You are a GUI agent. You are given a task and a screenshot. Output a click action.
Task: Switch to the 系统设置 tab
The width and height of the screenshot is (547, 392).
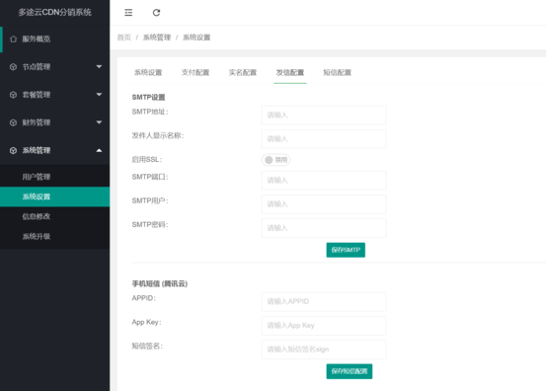148,72
